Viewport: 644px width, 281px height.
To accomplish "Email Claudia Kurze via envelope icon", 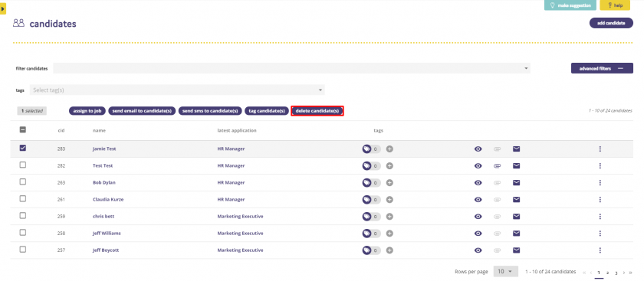I will 516,199.
